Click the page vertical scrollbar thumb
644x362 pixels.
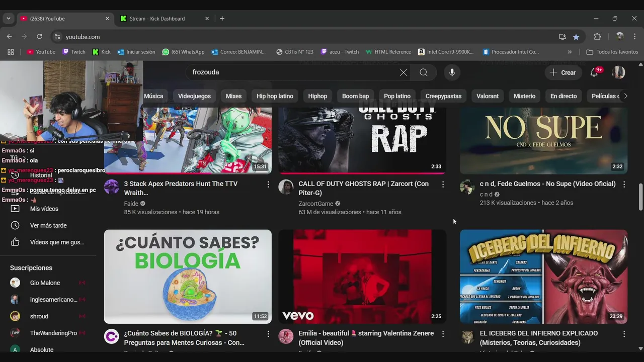click(640, 197)
